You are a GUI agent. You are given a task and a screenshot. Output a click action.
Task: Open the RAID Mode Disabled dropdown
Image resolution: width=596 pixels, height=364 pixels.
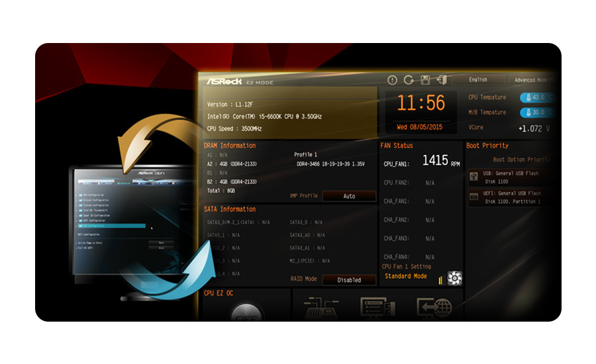(x=349, y=280)
